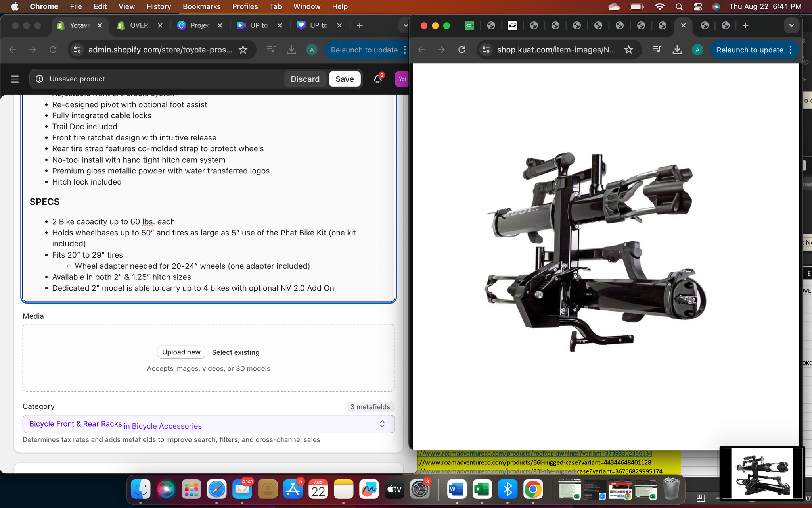
Task: Expand the Category selector dropdown
Action: 382,424
